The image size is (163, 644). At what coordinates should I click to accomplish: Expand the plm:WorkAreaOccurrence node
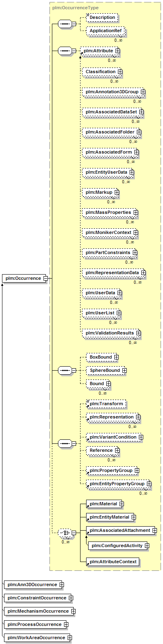pos(70,638)
